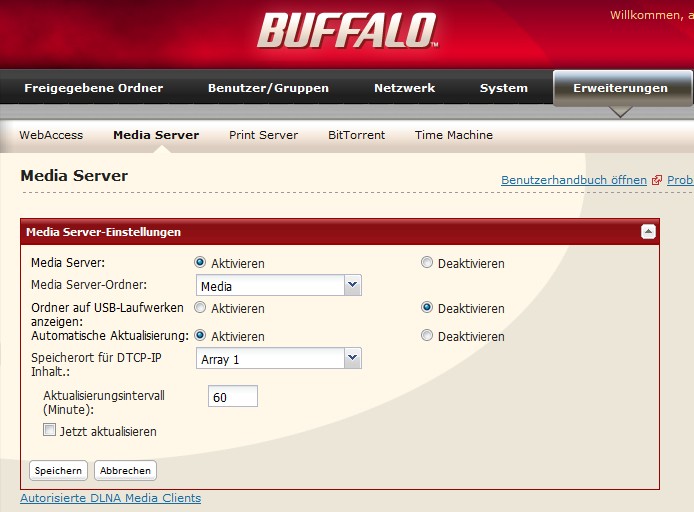Select Deaktivieren for USB-Laufwerken folders
694x512 pixels.
tap(427, 308)
